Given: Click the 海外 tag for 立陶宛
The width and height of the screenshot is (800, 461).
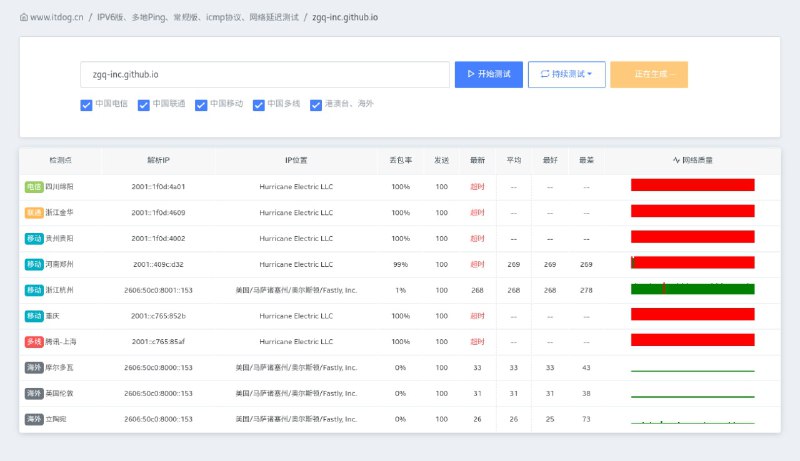Looking at the screenshot, I should point(34,419).
